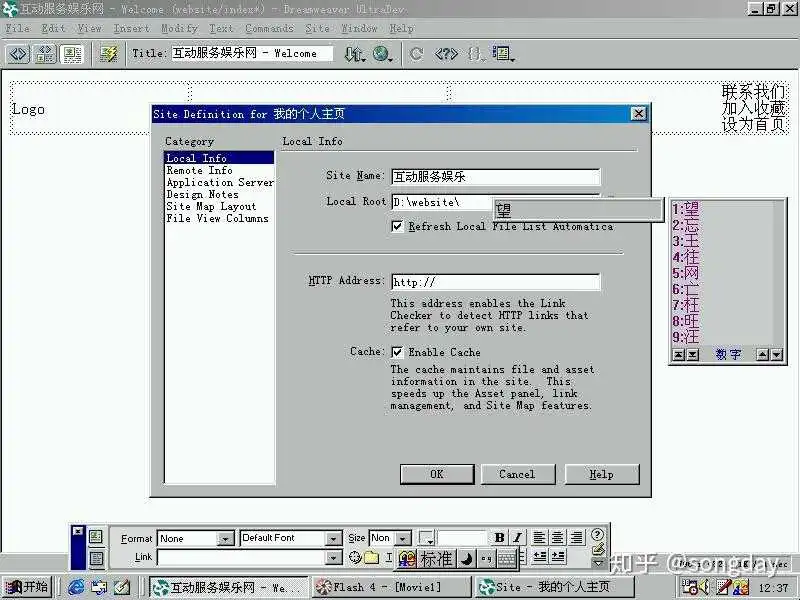Switch to Show Code View icon
800x600 pixels.
(18, 54)
